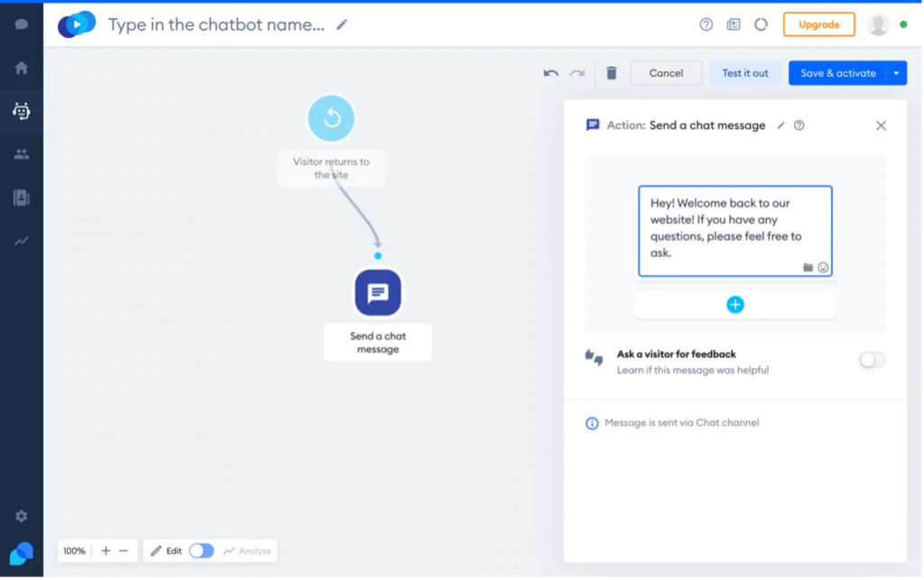Click the Send a chat message node label
924x580 pixels.
(x=378, y=342)
